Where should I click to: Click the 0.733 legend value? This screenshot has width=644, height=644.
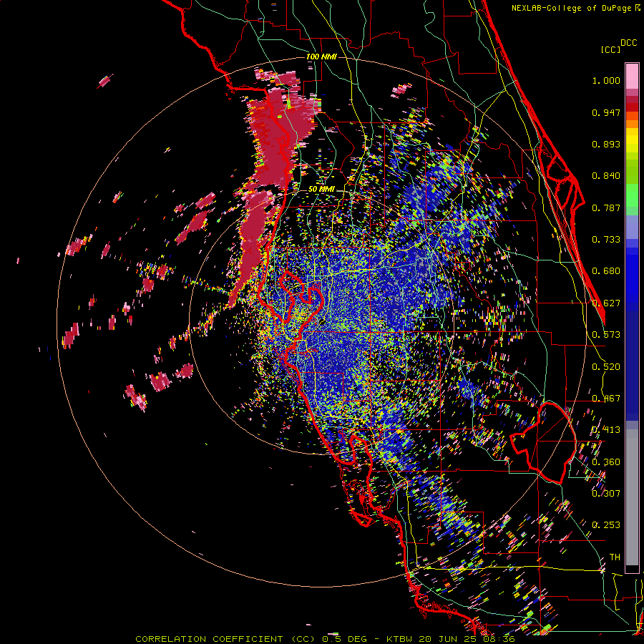point(606,240)
